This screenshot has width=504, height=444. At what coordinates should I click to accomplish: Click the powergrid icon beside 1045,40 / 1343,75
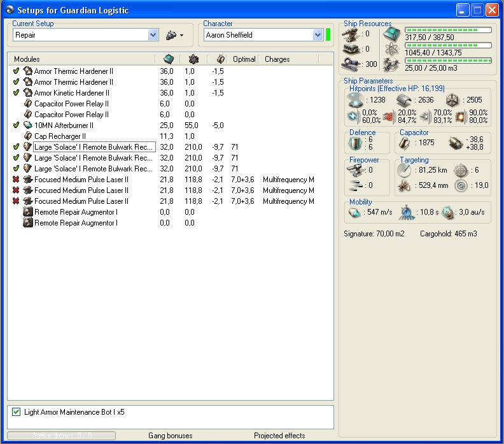click(392, 49)
